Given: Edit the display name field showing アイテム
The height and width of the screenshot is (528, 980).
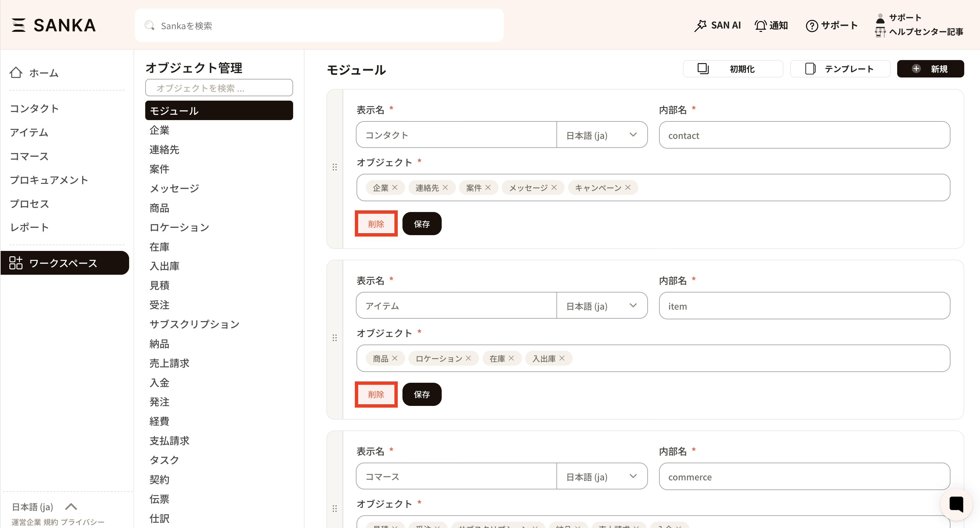Looking at the screenshot, I should click(x=456, y=306).
